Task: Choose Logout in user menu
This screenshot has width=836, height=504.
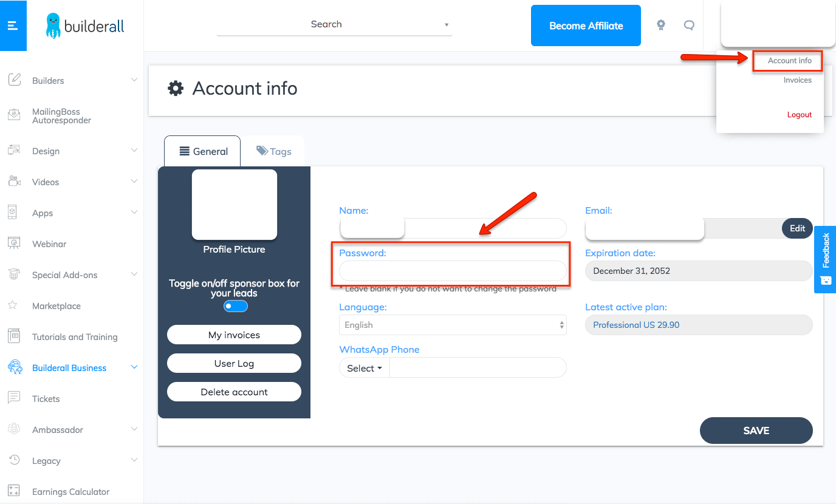Action: pyautogui.click(x=799, y=115)
